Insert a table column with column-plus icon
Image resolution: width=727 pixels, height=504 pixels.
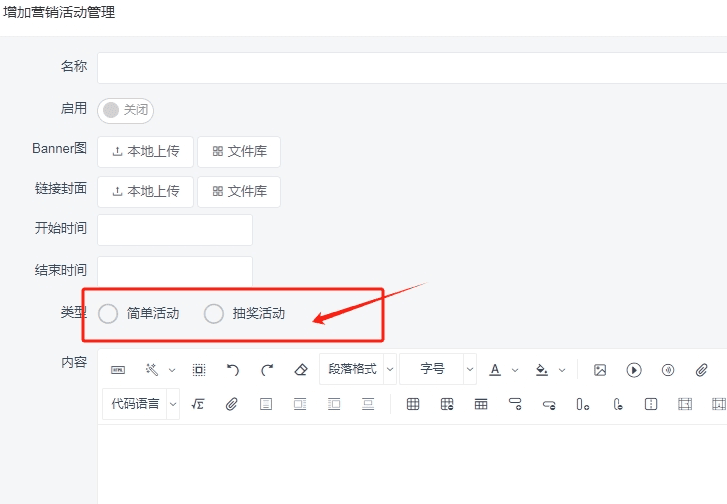tap(583, 404)
